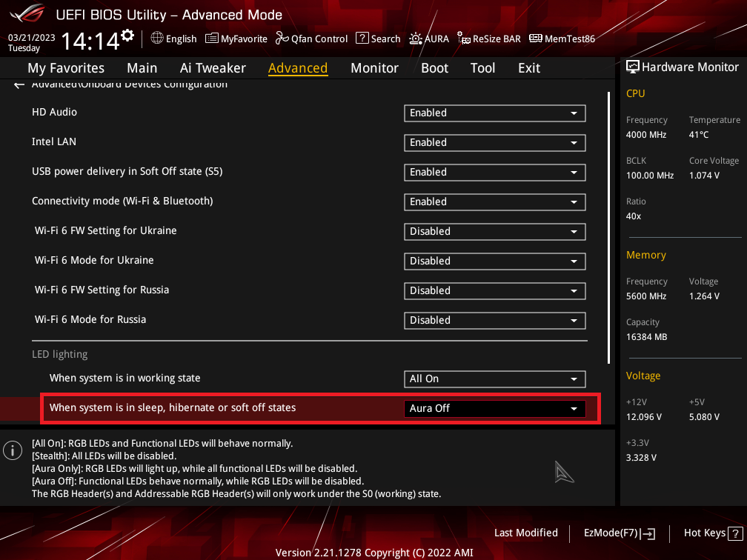
Task: Open the Search function in toolbar
Action: [378, 39]
